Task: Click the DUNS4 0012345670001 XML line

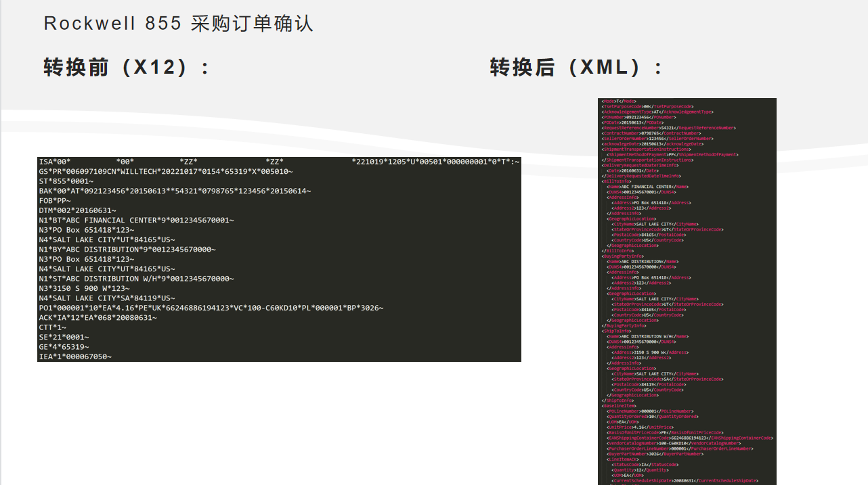Action: click(641, 192)
